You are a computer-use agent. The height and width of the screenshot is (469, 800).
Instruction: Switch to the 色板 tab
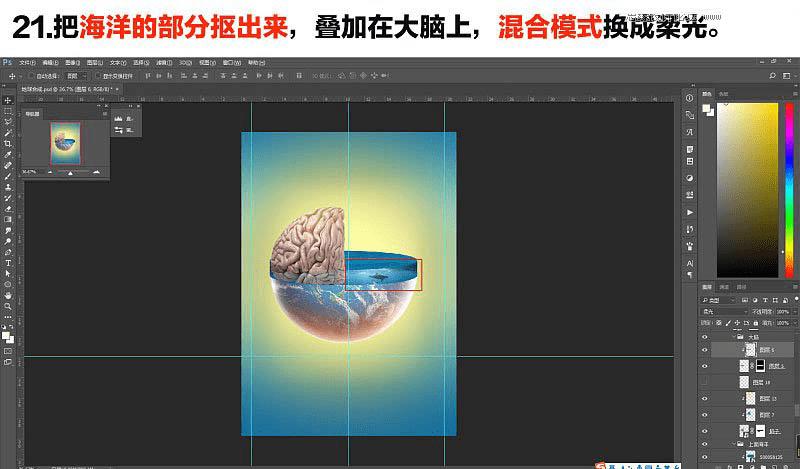[723, 94]
